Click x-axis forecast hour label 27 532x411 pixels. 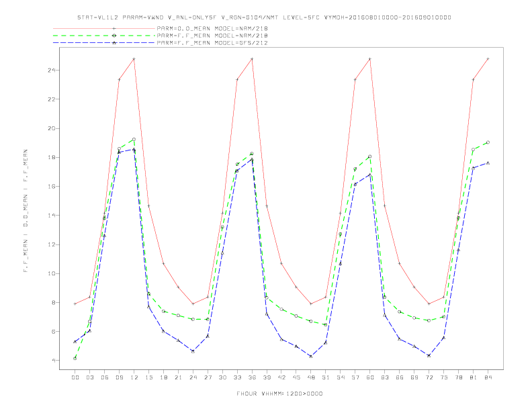click(208, 377)
